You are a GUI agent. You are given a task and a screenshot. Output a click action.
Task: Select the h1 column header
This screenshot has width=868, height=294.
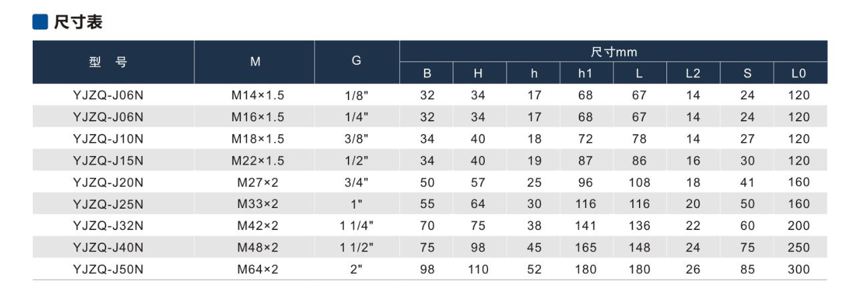(x=586, y=73)
